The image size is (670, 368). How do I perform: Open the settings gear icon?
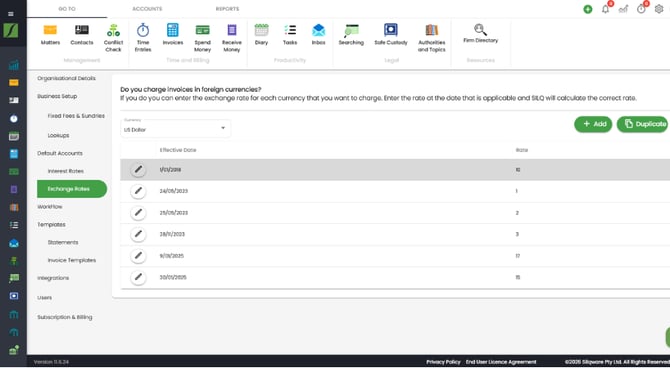[x=659, y=9]
